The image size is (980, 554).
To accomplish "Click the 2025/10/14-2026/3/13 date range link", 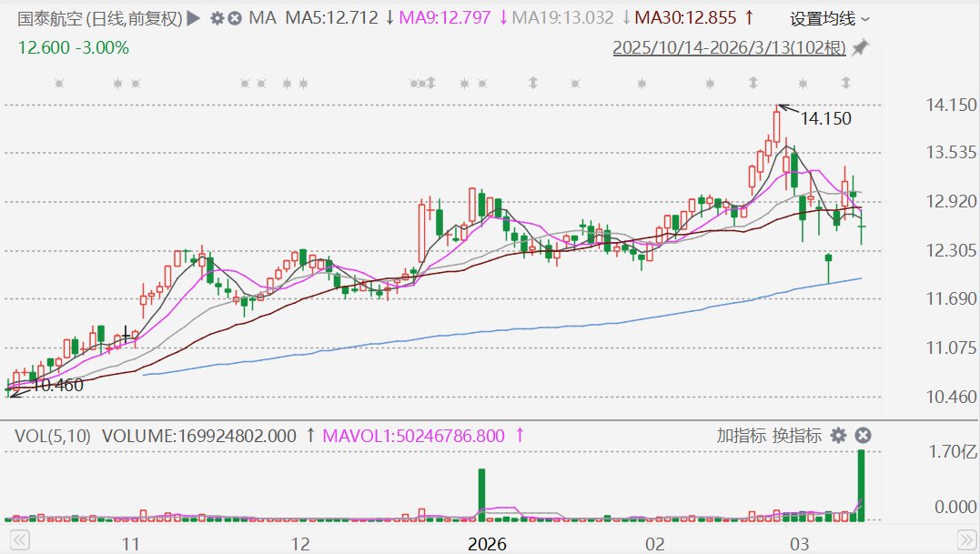I will 729,47.
